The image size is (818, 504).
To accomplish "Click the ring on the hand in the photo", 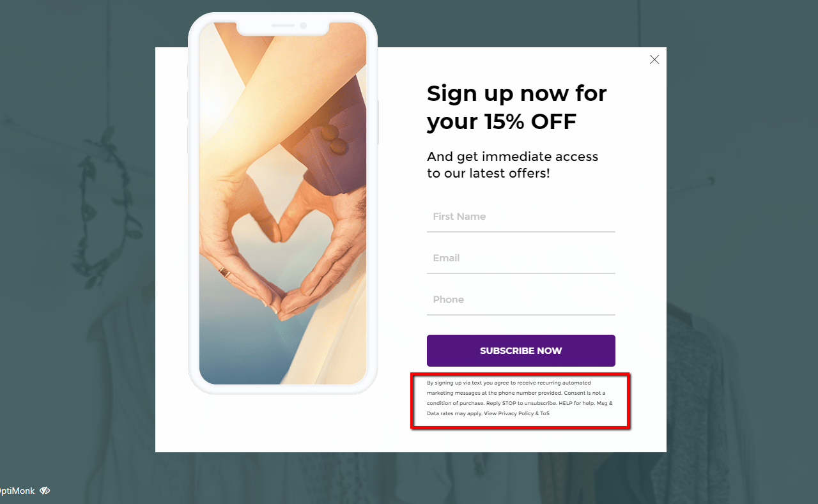I will pos(224,272).
